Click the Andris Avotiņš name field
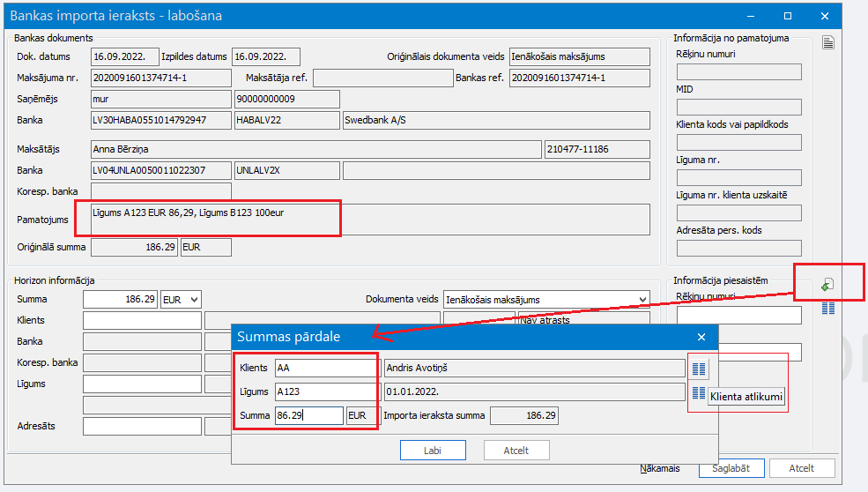This screenshot has width=868, height=492. click(x=535, y=368)
